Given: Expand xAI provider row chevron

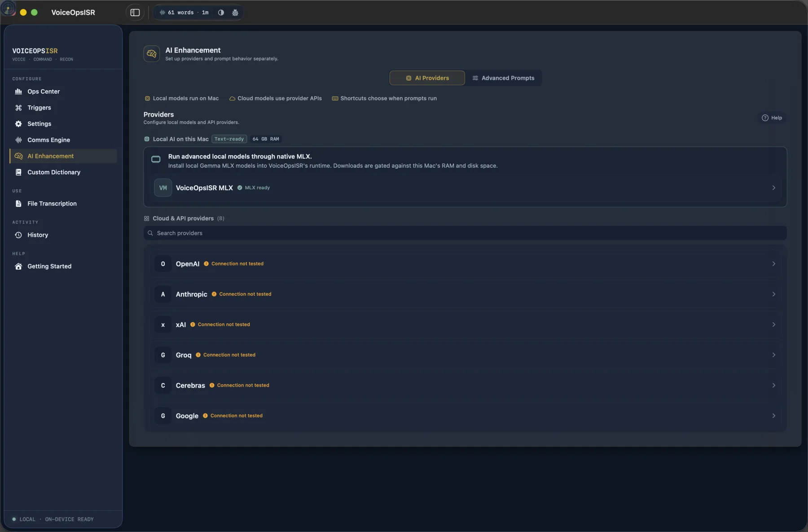Looking at the screenshot, I should click(773, 325).
